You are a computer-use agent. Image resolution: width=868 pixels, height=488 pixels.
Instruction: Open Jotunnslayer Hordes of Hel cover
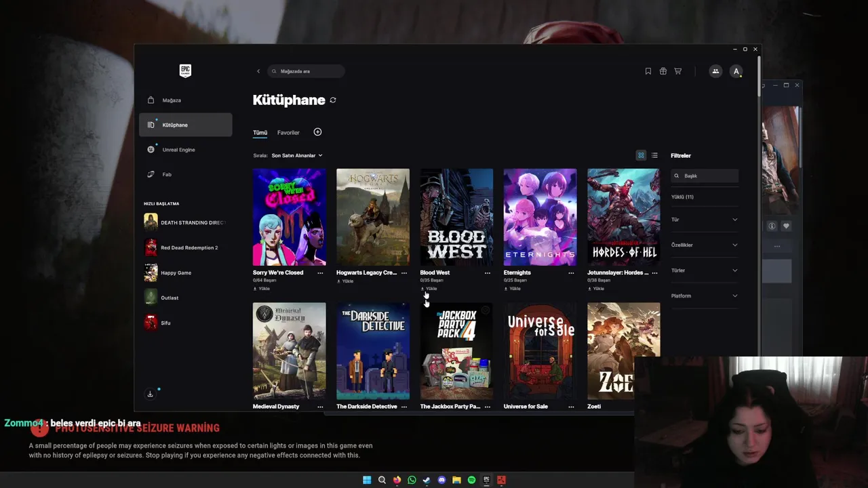tap(623, 217)
